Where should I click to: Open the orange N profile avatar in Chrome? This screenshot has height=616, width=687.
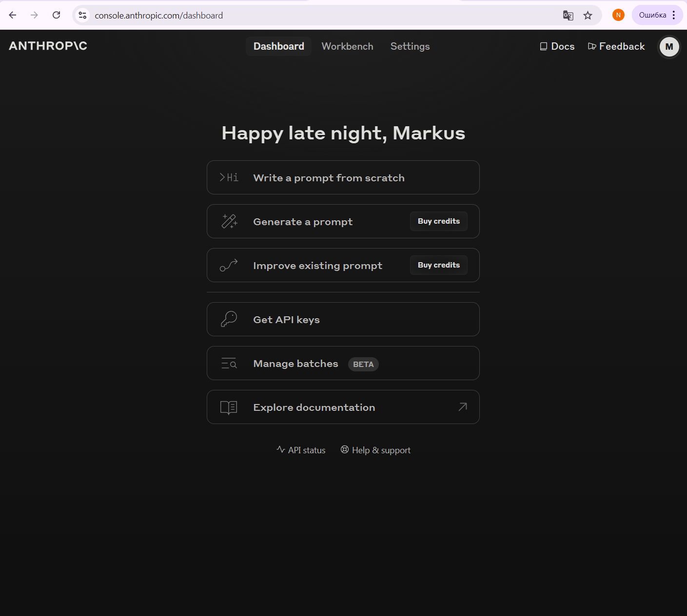click(618, 15)
